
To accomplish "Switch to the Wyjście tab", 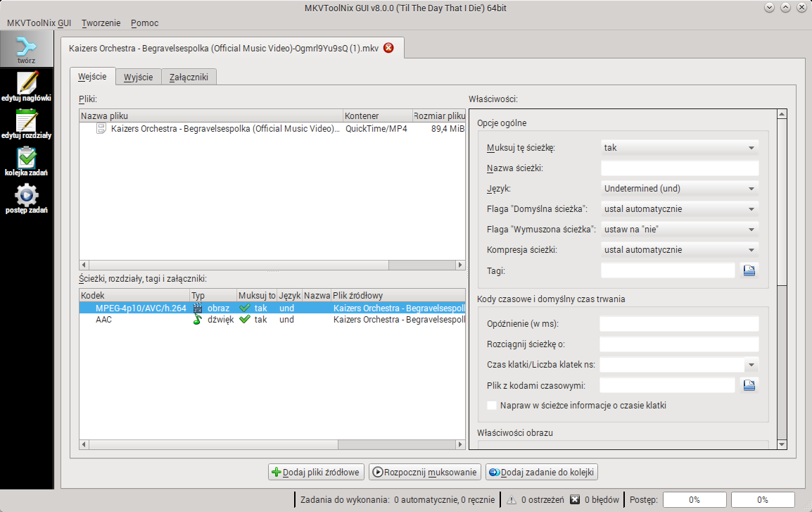I will tap(139, 77).
